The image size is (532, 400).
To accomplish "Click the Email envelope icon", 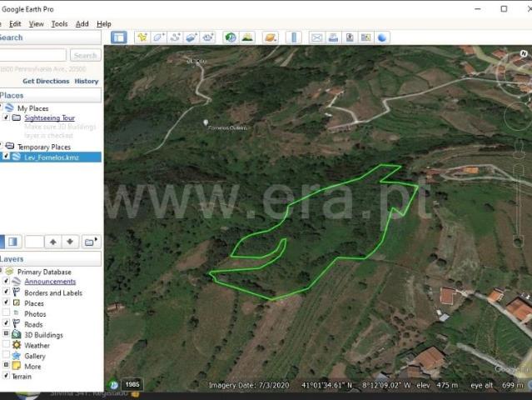I will pos(317,37).
